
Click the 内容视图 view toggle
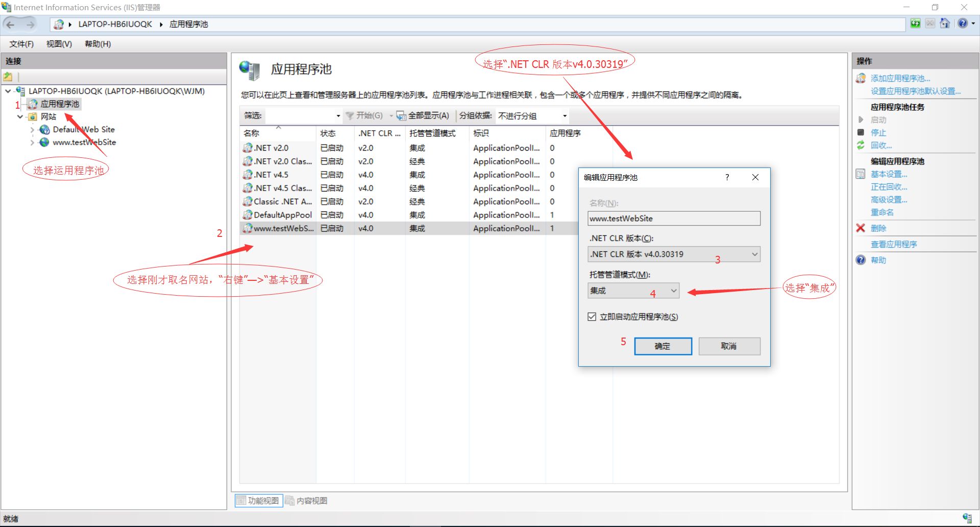click(307, 500)
